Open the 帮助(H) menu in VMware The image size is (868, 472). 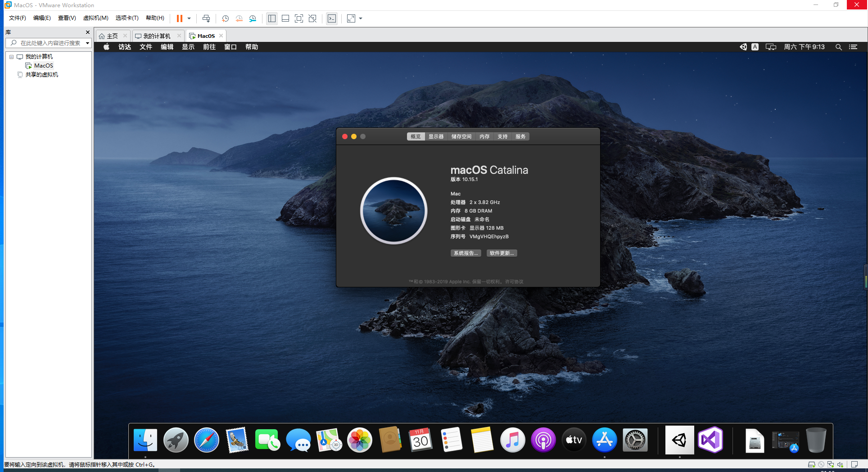pos(155,18)
